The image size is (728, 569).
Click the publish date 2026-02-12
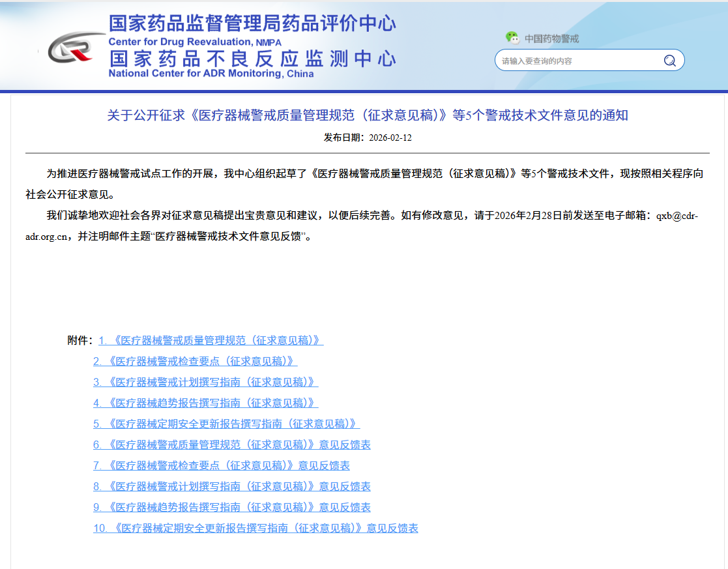pyautogui.click(x=390, y=138)
